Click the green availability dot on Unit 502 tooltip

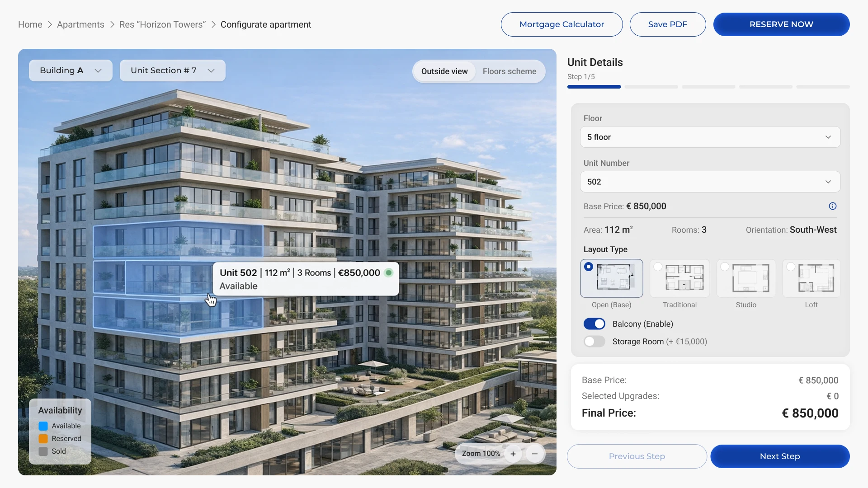point(389,272)
